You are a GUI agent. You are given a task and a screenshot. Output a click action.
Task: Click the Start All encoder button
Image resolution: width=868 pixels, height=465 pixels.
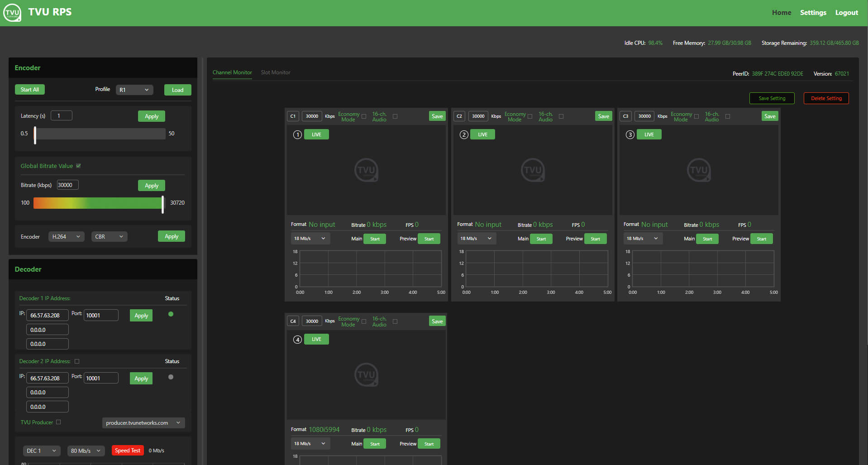(30, 90)
